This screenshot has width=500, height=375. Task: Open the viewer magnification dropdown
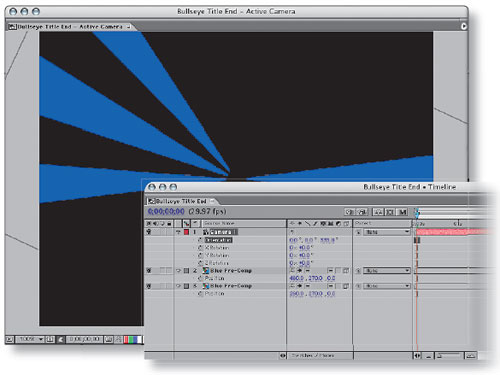click(30, 339)
